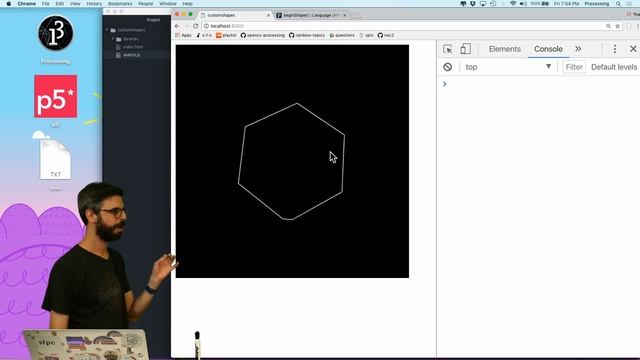Collapse the customshapes root folder in project tree
Viewport: 640px width, 360px height.
107,30
